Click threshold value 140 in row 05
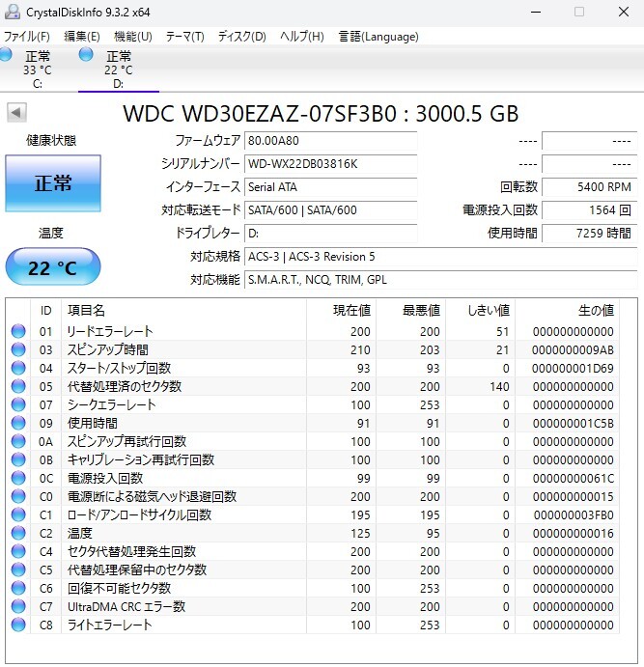The image size is (644, 667). [499, 387]
